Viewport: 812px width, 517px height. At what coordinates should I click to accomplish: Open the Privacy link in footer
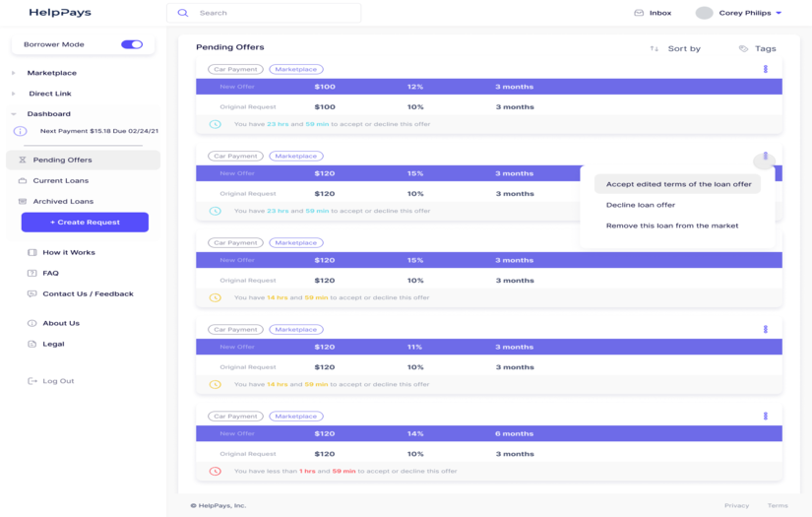click(736, 505)
